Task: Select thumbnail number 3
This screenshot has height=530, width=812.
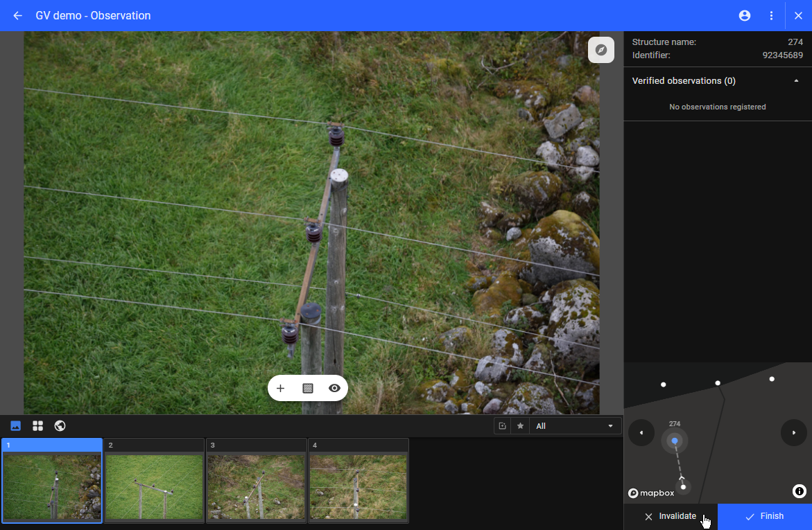Action: (x=256, y=481)
